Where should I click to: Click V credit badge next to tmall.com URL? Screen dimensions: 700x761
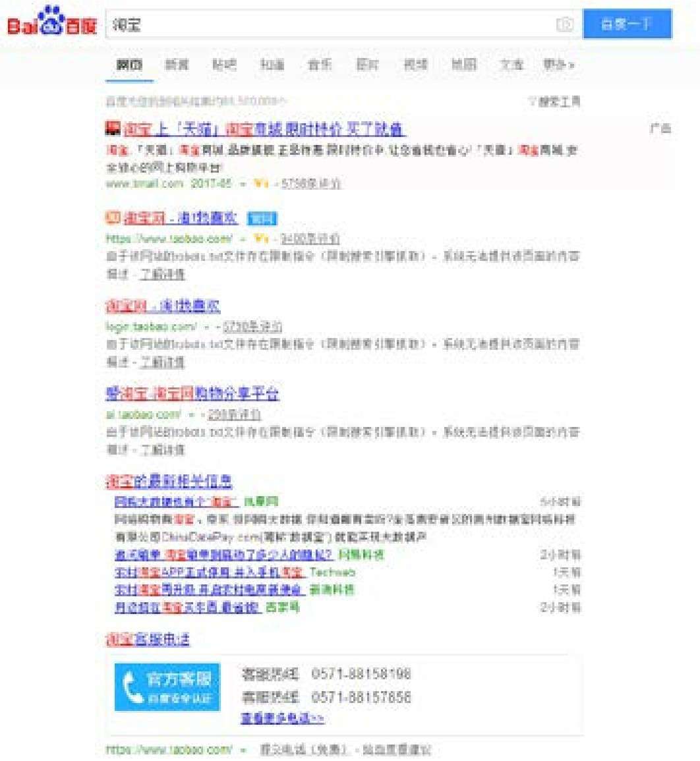(x=261, y=184)
